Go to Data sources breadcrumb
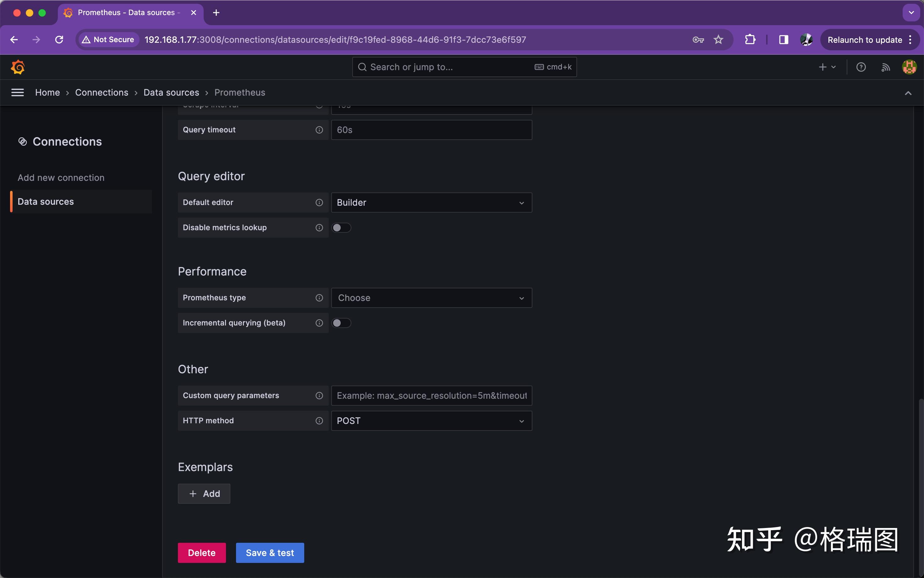Image resolution: width=924 pixels, height=578 pixels. (171, 92)
